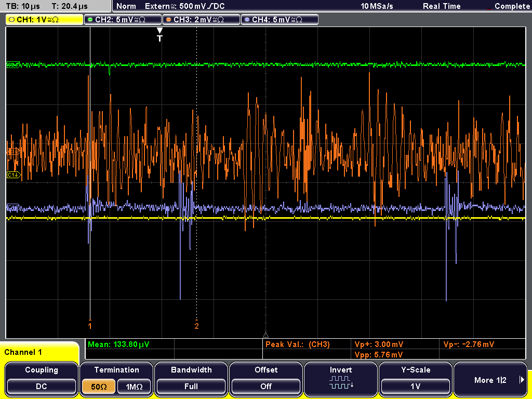Click the Vpp: 5.76 mV value

[379, 355]
